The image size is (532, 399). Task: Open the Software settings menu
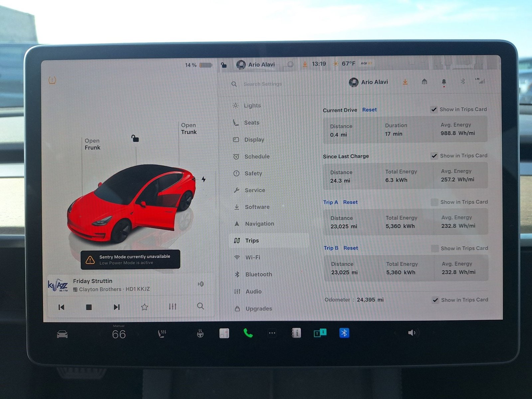tap(257, 207)
